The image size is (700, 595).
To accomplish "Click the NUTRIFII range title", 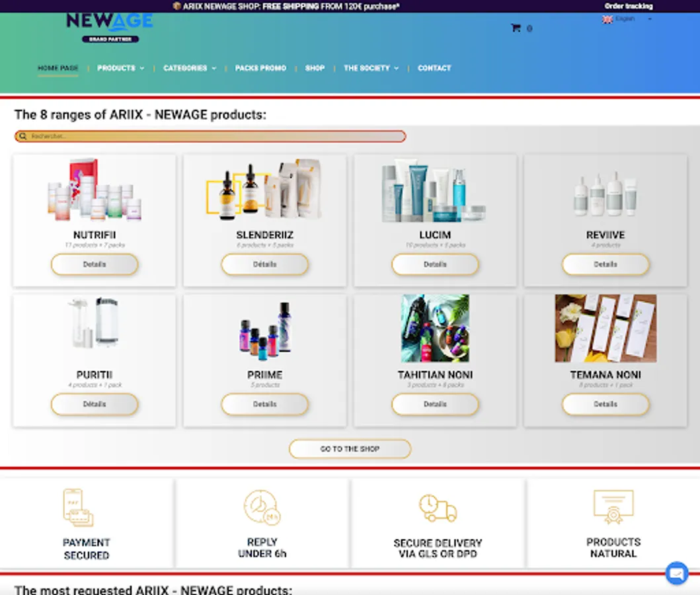I will (95, 235).
